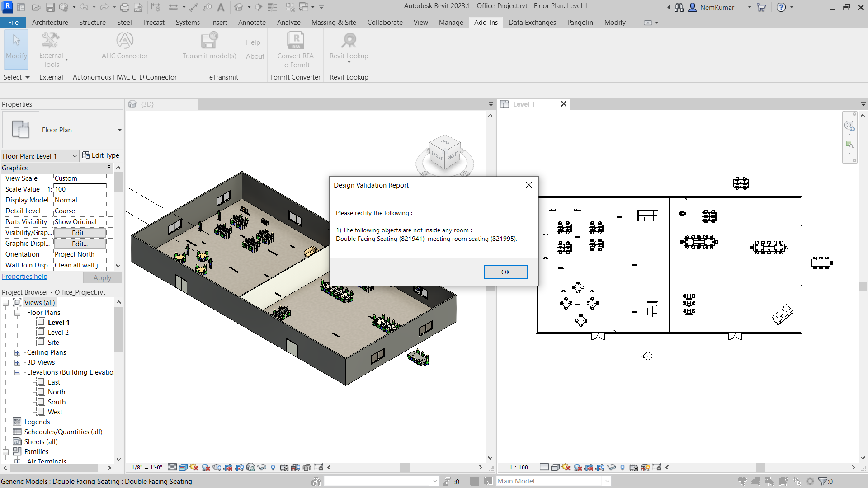Open the Select panel dropdown

pos(16,77)
